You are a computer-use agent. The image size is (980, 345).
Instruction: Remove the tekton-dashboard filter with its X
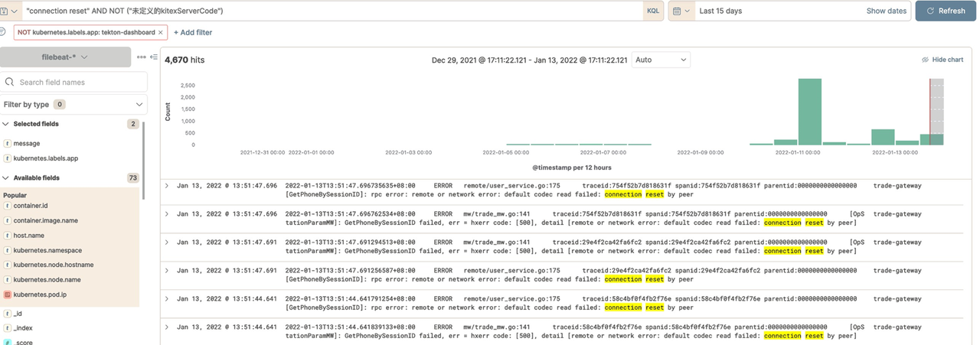[x=161, y=33]
